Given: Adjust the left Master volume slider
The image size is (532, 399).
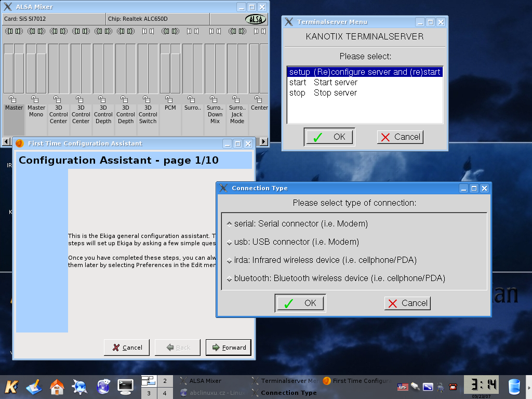Looking at the screenshot, I should [8, 69].
